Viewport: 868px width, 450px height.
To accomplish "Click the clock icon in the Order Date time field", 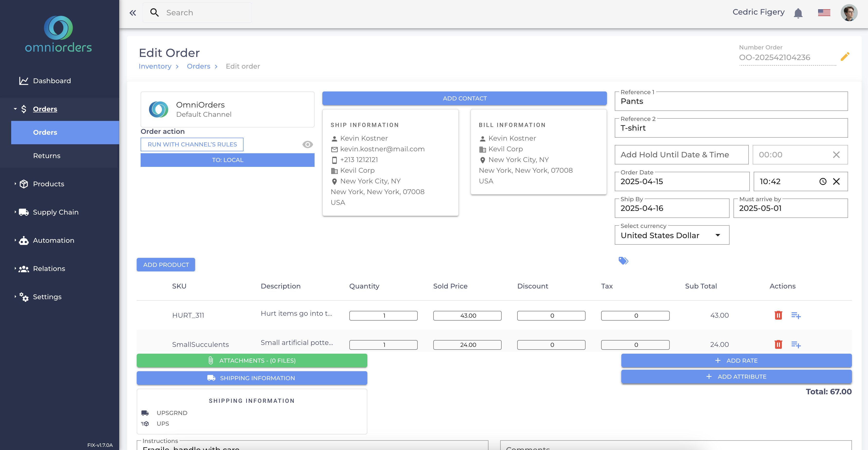I will pyautogui.click(x=823, y=181).
